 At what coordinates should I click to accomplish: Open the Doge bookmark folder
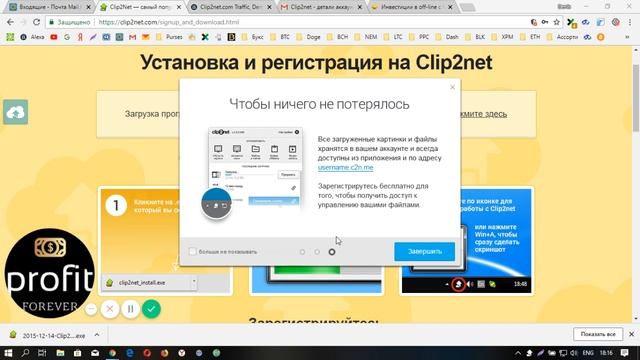(308, 37)
